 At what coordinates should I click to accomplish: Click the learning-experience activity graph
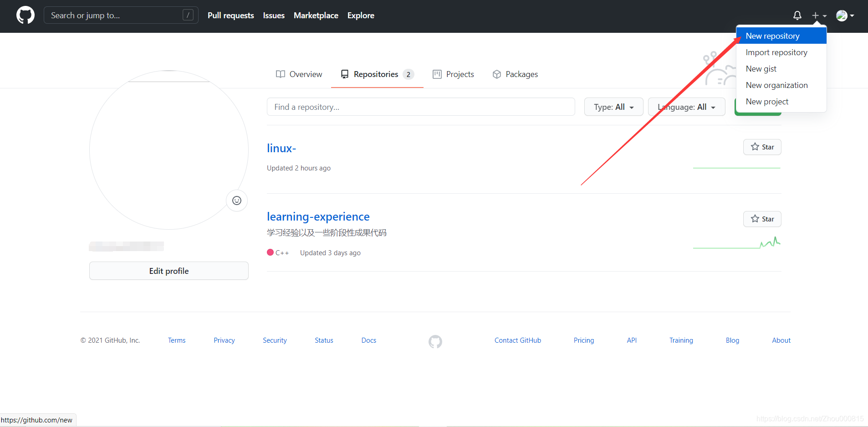(x=737, y=243)
